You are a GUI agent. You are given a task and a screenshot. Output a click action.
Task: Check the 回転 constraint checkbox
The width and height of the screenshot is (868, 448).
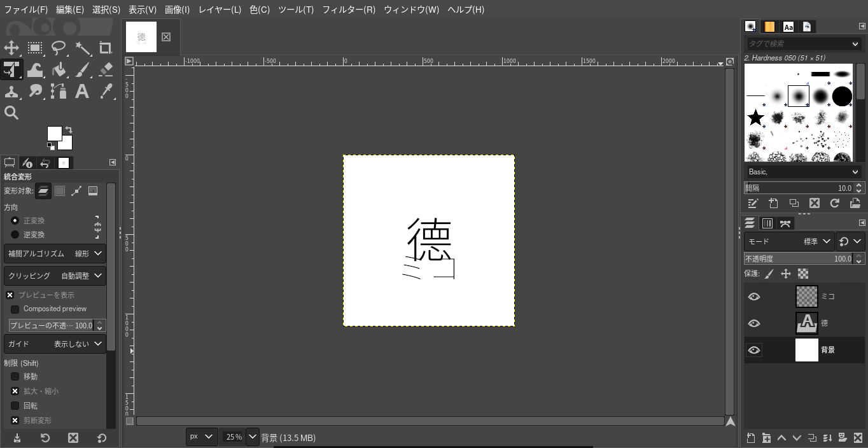pyautogui.click(x=15, y=406)
